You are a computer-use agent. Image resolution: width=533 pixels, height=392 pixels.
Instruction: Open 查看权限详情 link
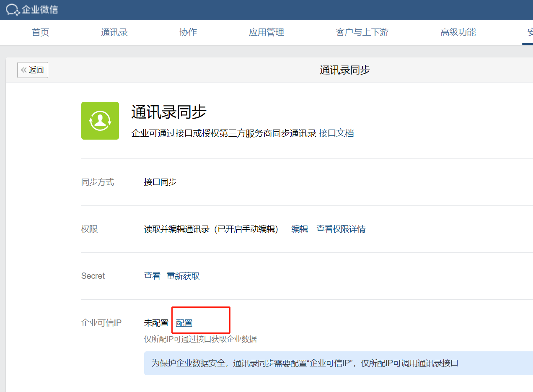pos(341,229)
